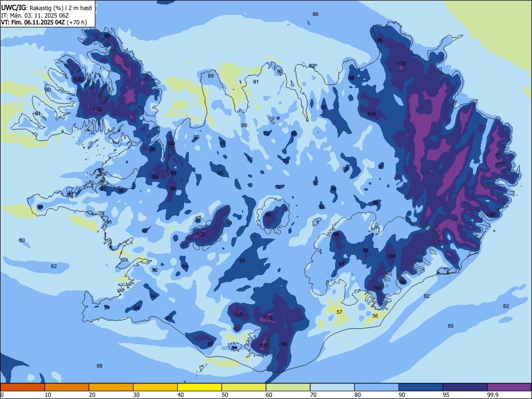Click the legend scale label '60'
This screenshot has height=399, width=532.
[x=269, y=395]
